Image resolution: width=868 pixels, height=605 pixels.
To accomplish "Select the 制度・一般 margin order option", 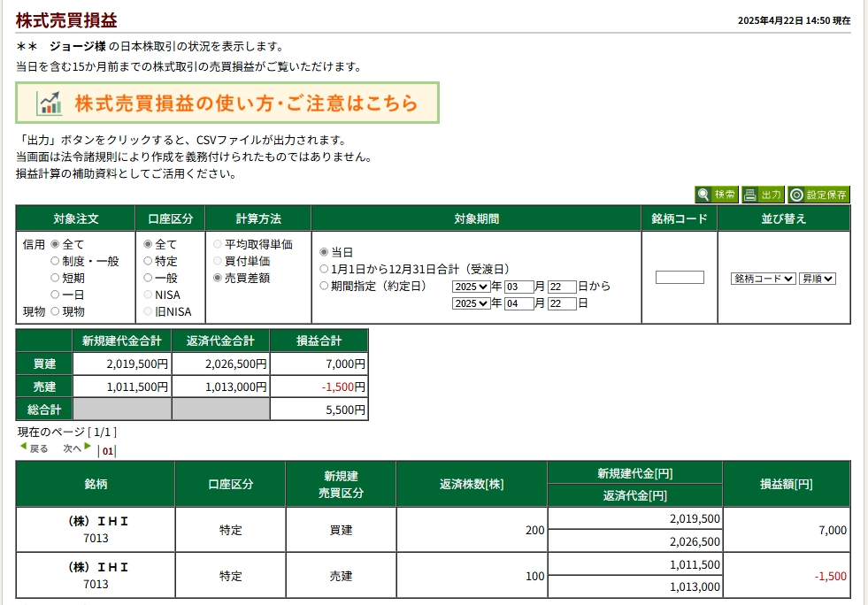I will 56,261.
